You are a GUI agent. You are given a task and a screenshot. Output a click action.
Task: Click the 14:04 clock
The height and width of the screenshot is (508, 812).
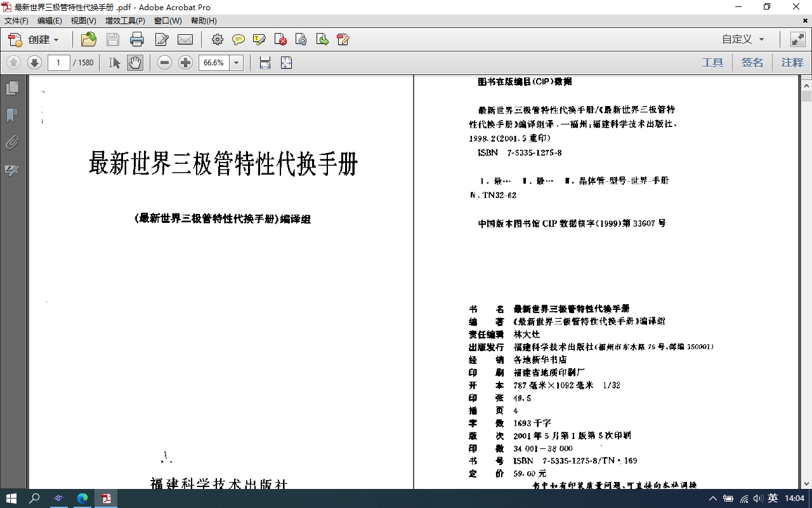pos(795,498)
